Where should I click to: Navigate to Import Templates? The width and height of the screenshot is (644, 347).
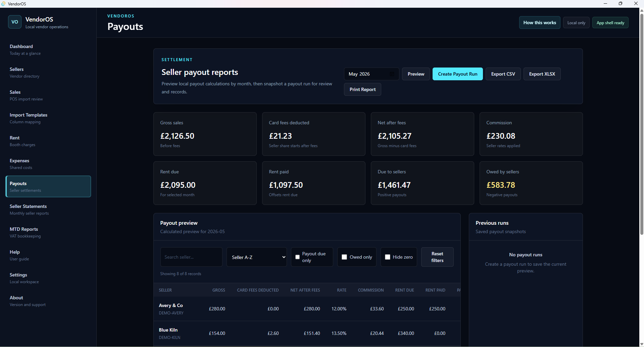(x=48, y=118)
